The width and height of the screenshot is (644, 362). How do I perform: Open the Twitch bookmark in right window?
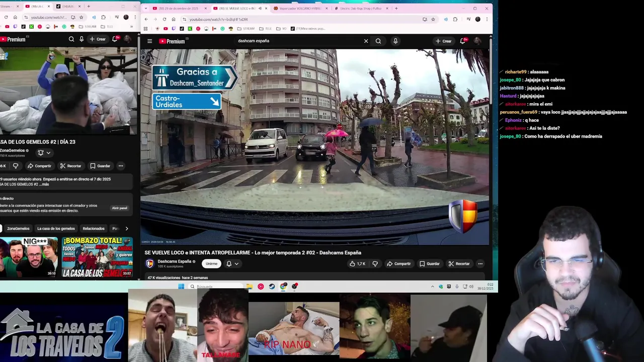click(x=174, y=29)
